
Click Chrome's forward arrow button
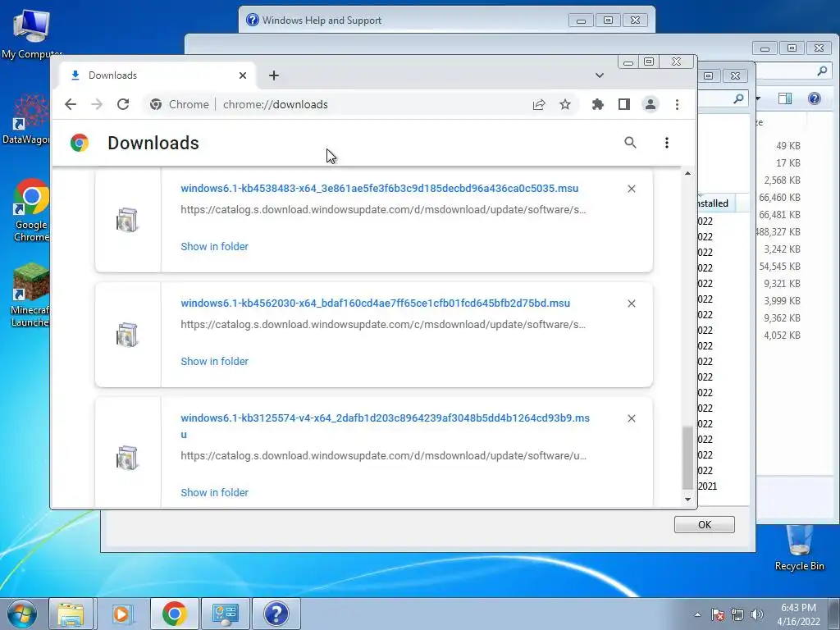(97, 104)
